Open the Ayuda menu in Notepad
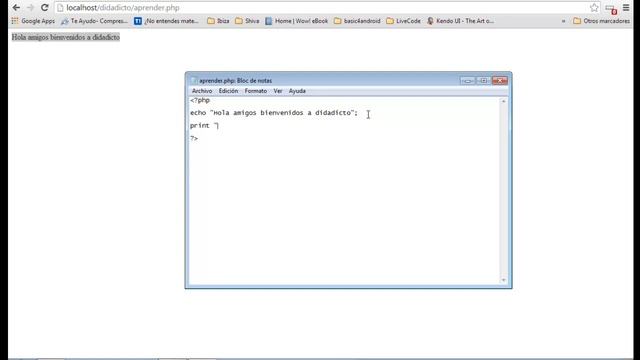This screenshot has height=360, width=640. (x=297, y=91)
